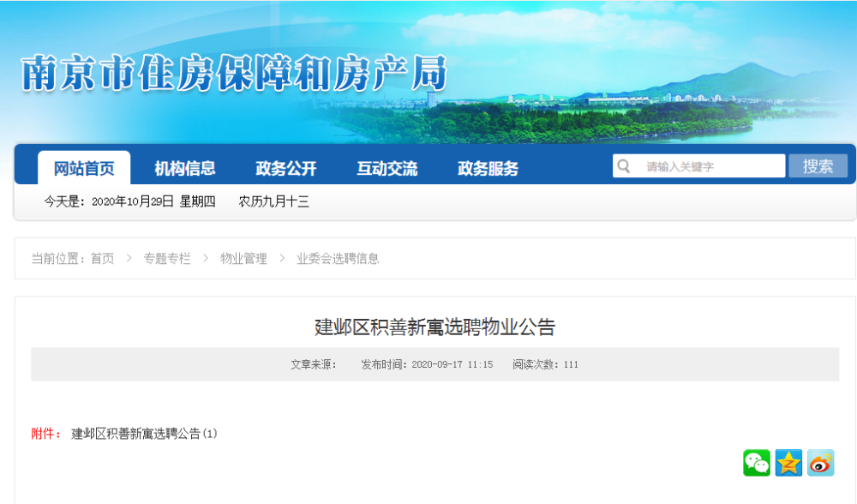Open the 网站首页 tab
This screenshot has height=504, width=857.
click(83, 168)
